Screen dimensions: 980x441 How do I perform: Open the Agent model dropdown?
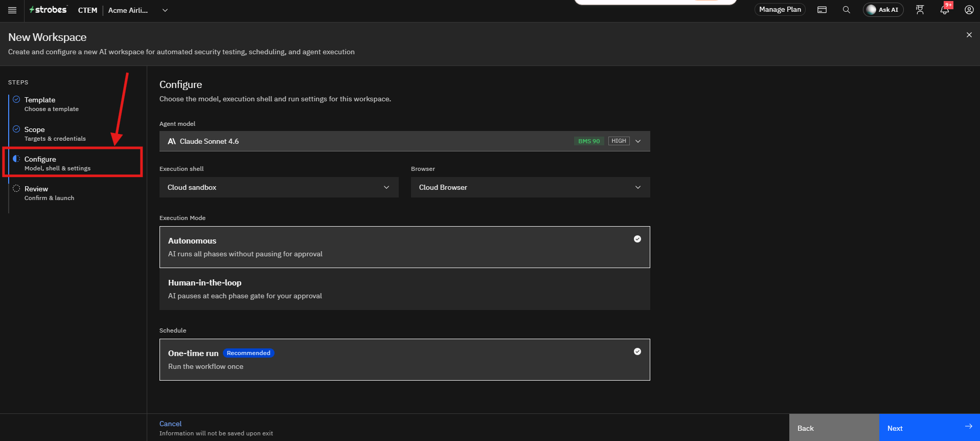[x=404, y=141]
